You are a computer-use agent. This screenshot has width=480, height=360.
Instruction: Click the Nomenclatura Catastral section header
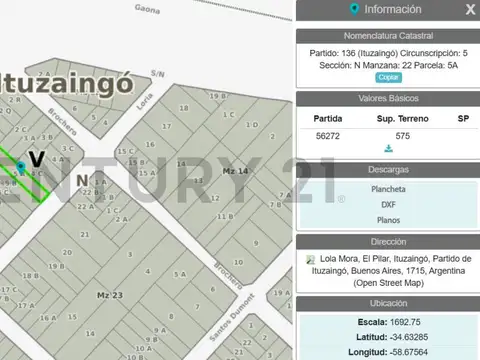(388, 36)
